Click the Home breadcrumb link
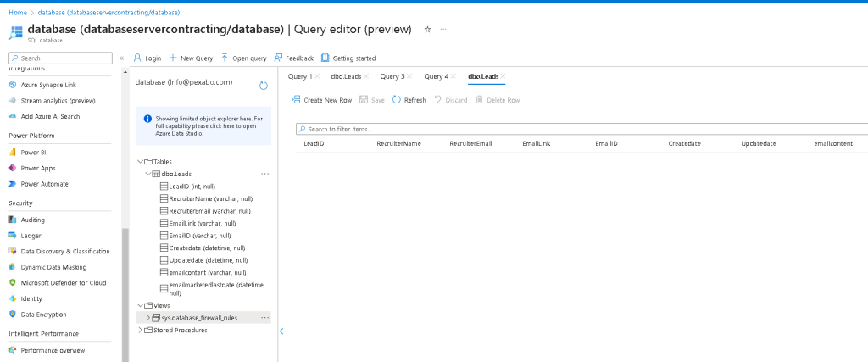 click(x=17, y=12)
